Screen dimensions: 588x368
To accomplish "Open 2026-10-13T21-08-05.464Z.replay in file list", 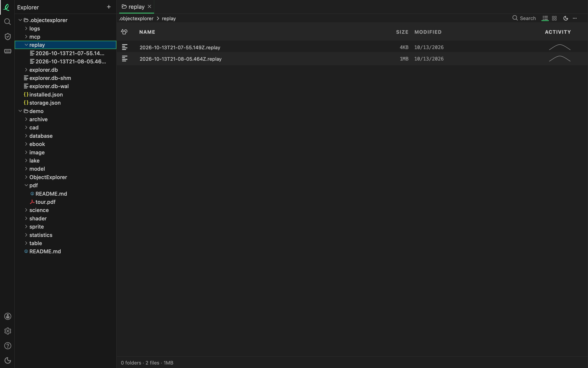I will (180, 59).
